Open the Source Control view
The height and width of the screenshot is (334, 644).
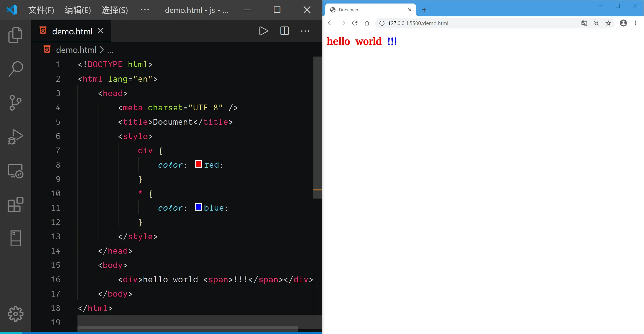[15, 103]
